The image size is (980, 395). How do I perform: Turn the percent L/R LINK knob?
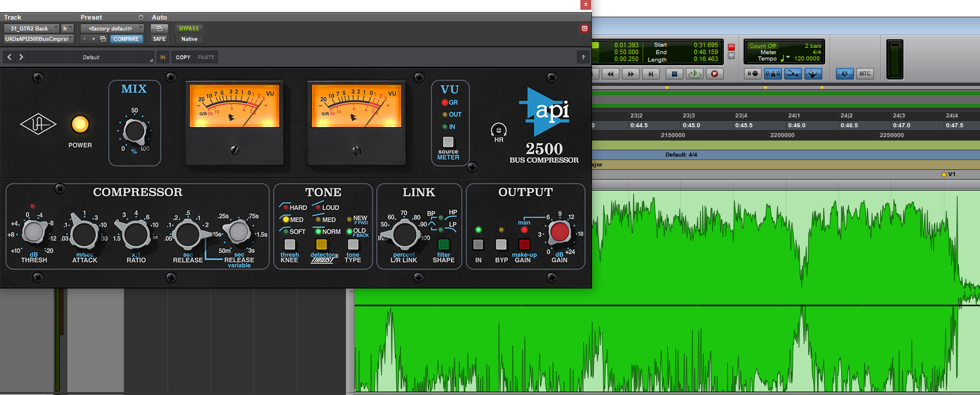point(404,235)
